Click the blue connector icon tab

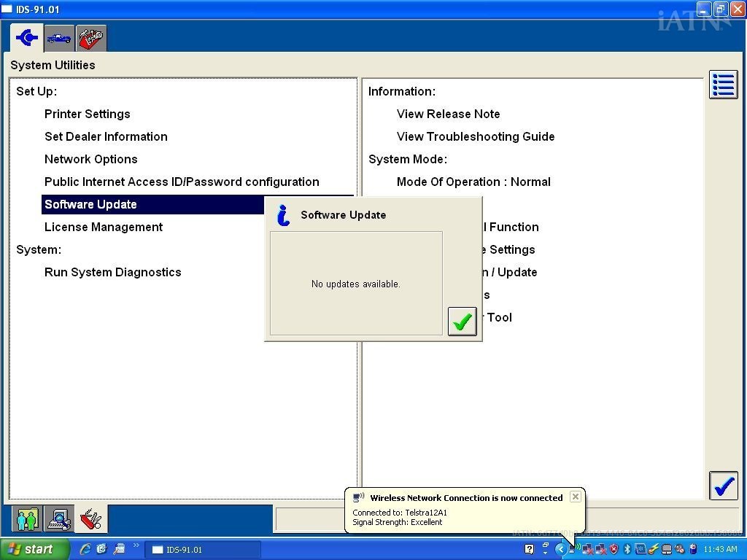pyautogui.click(x=26, y=38)
